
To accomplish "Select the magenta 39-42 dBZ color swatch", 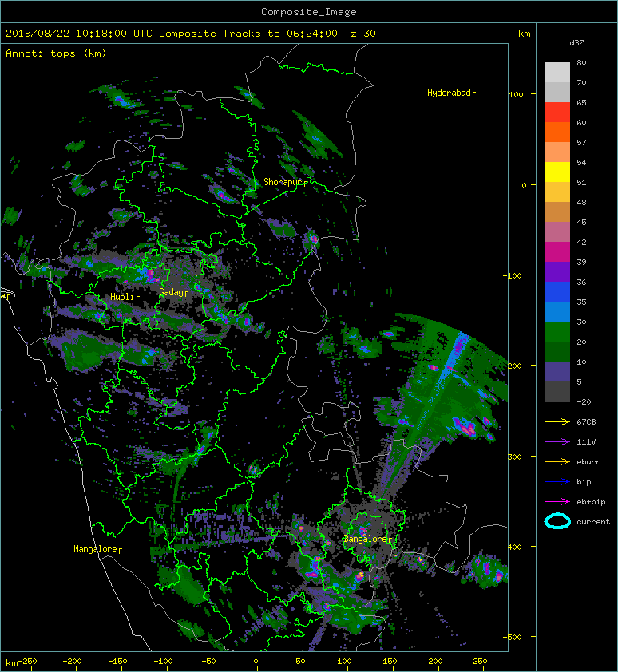I will (557, 252).
